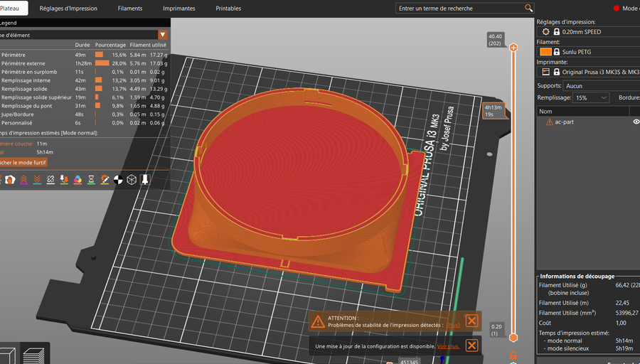
Task: Open the Filaments tab
Action: pyautogui.click(x=130, y=8)
